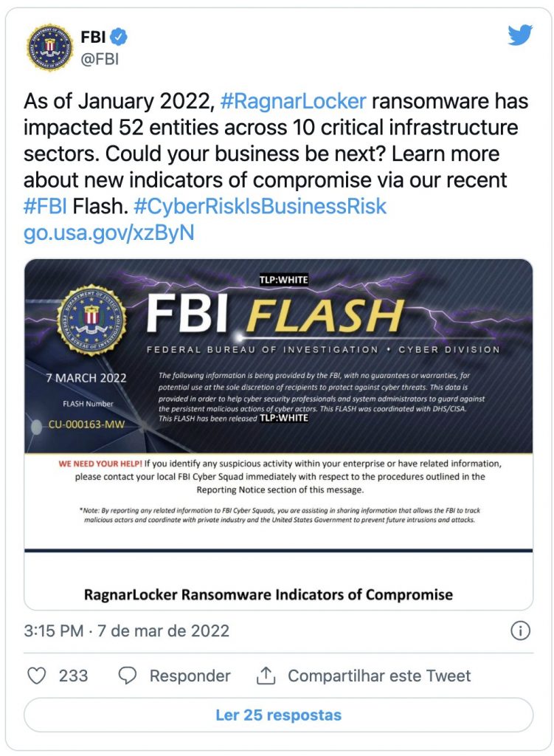554x756 pixels.
Task: Click the Responder button
Action: pyautogui.click(x=190, y=676)
